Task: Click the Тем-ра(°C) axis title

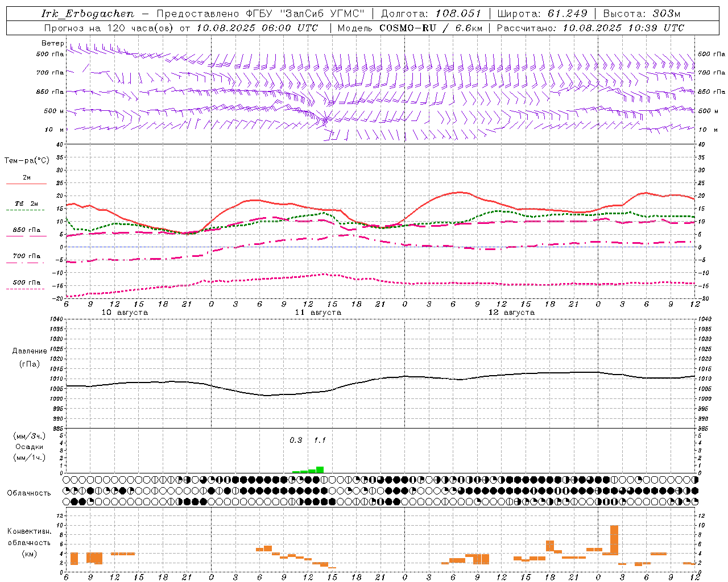Action: [27, 161]
